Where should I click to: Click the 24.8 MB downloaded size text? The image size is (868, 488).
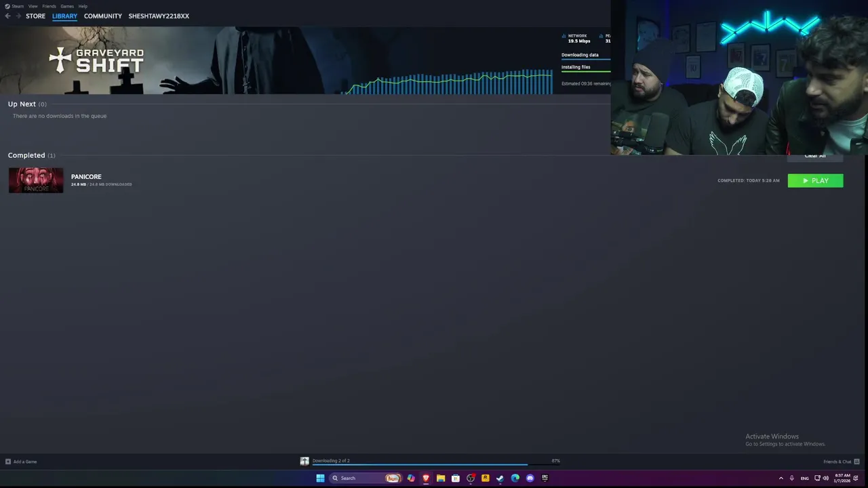coord(102,184)
